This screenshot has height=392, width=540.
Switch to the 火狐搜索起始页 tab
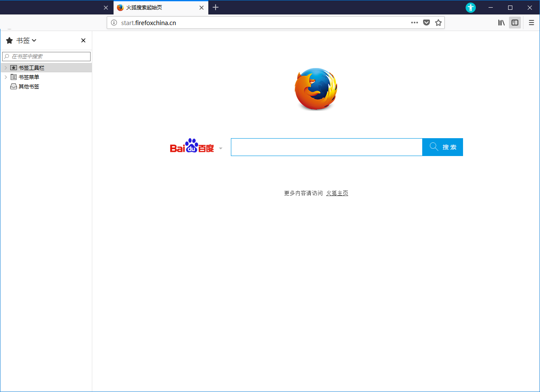click(161, 8)
